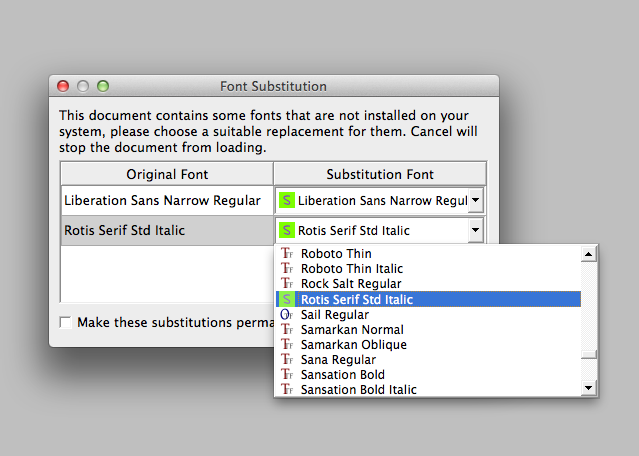Click the Substitution Font column header
This screenshot has height=456, width=639.
(x=379, y=174)
